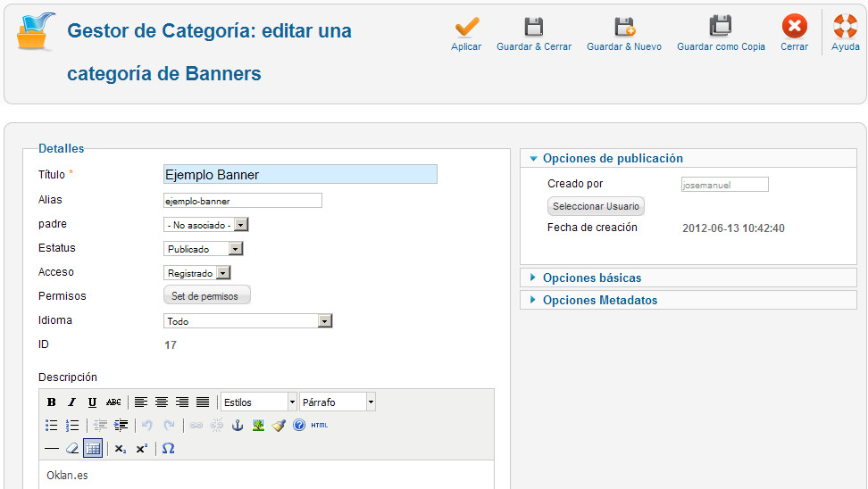Viewport: 868px width, 489px height.
Task: Click the Oklan.es description text
Action: point(67,476)
